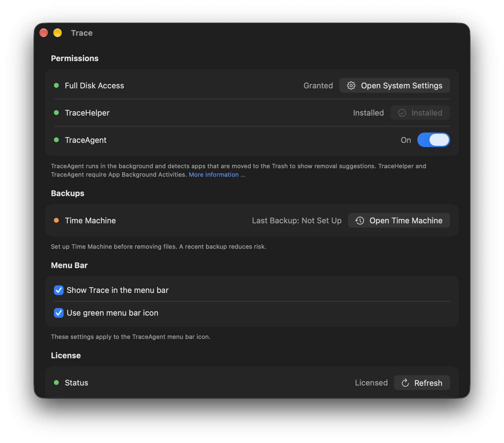Click the 'Backups' section heading

point(68,193)
